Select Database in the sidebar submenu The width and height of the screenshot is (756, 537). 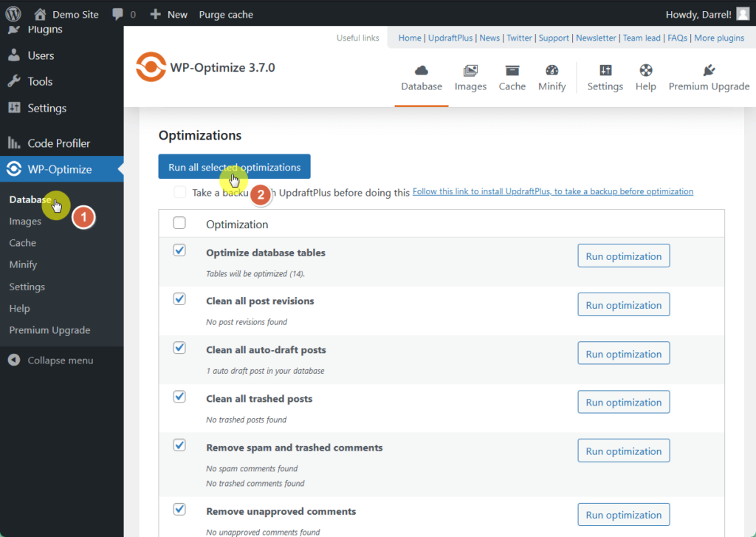[30, 199]
